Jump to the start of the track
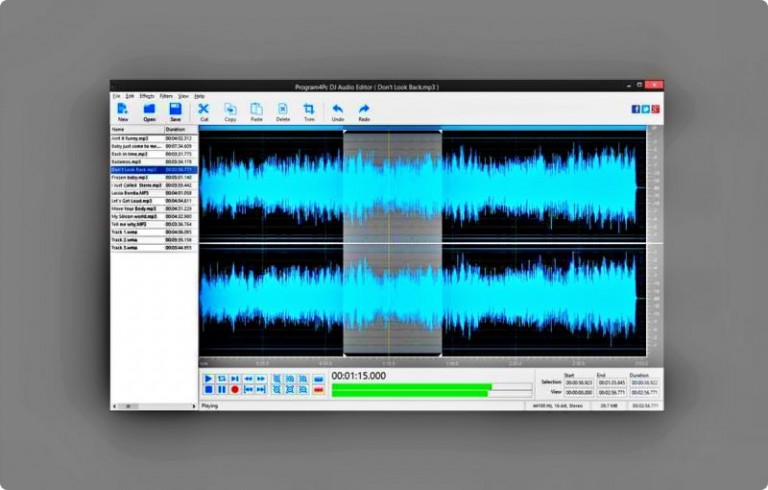This screenshot has height=490, width=768. coord(248,390)
